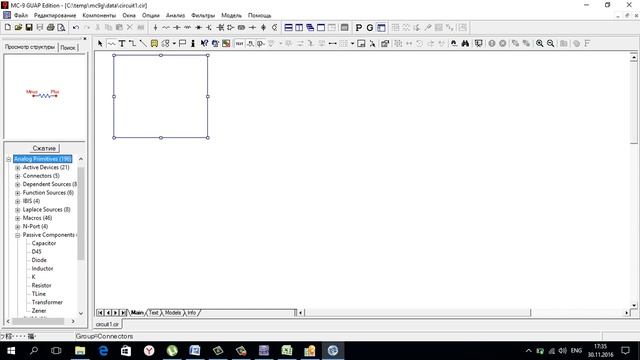Expand the Active Devices group

(18, 168)
